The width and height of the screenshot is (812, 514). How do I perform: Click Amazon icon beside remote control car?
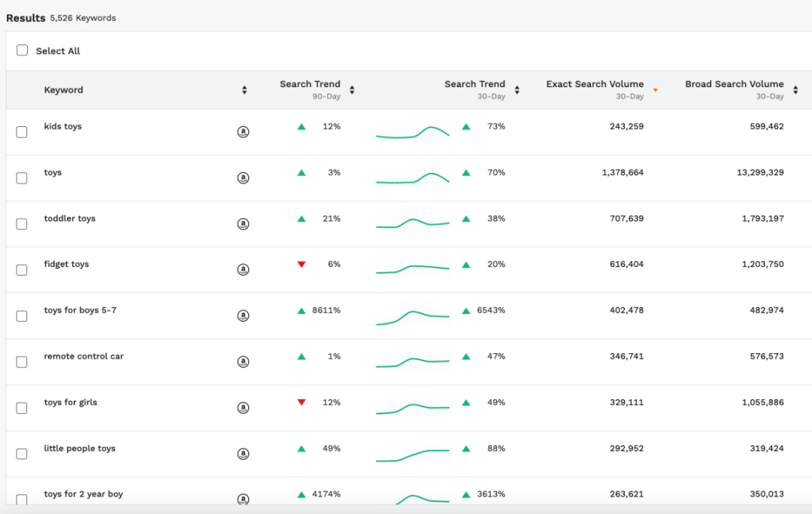pos(243,361)
